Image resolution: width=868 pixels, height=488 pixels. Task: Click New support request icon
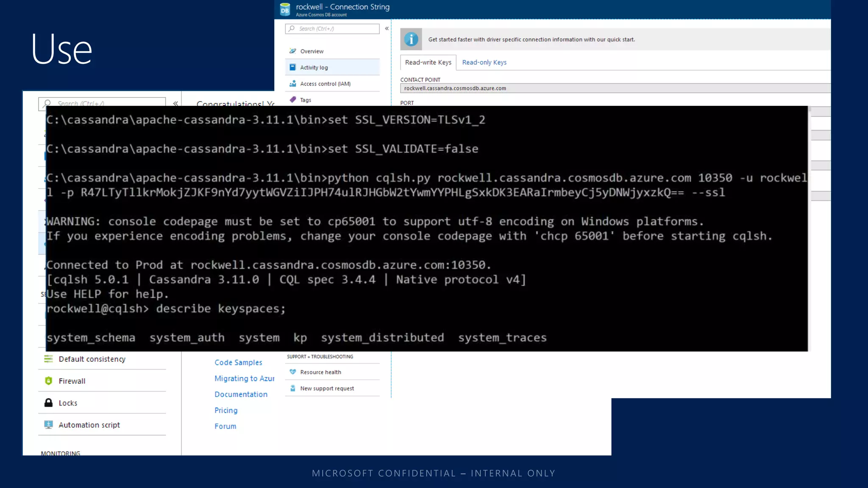tap(292, 388)
